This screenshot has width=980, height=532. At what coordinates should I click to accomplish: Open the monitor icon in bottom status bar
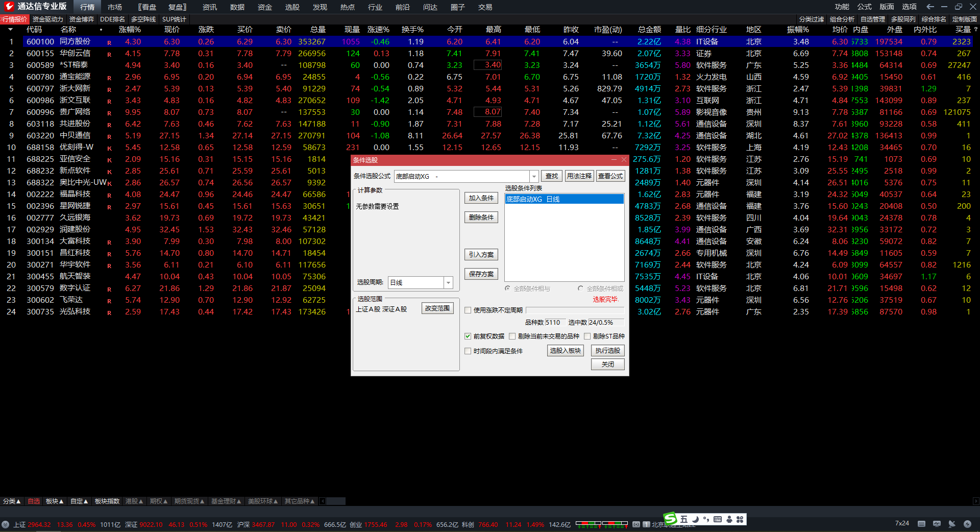click(937, 524)
